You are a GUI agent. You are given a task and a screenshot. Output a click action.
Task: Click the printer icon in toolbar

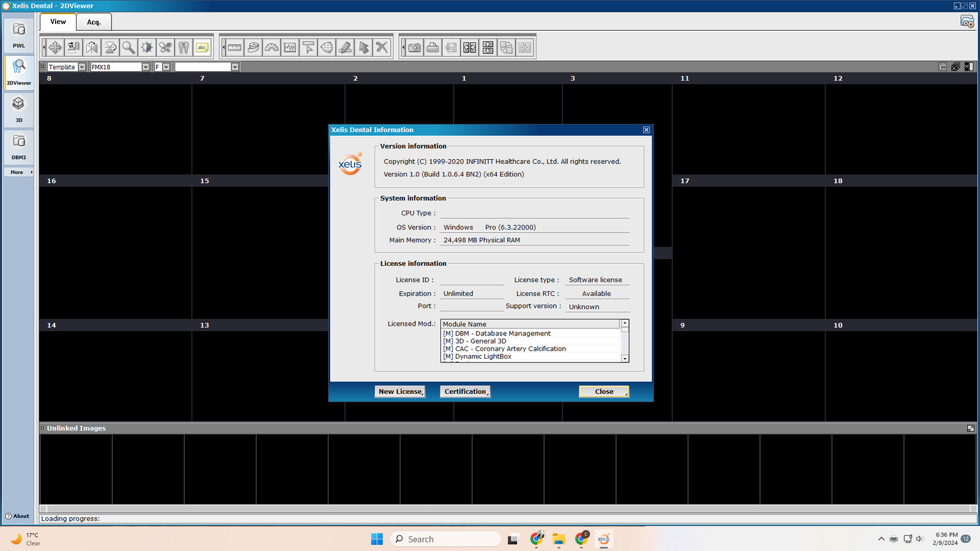(433, 47)
